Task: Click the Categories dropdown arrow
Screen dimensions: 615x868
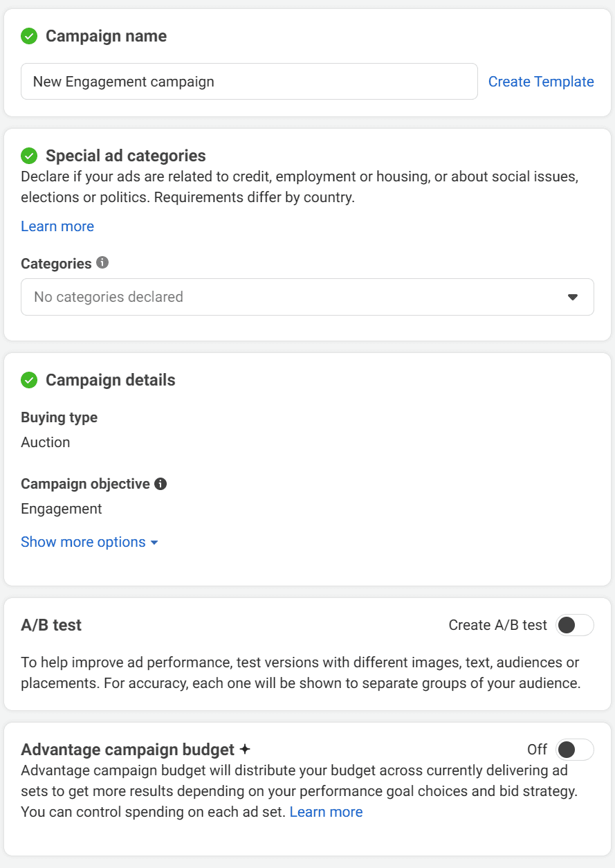Action: (572, 297)
